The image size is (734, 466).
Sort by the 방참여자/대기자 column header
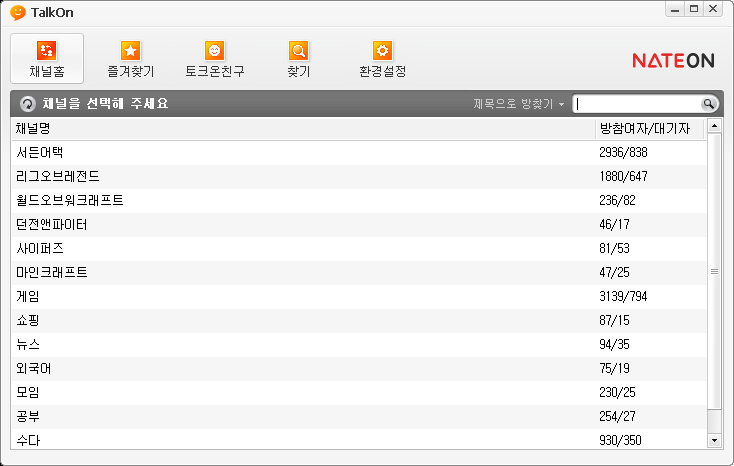pyautogui.click(x=649, y=128)
